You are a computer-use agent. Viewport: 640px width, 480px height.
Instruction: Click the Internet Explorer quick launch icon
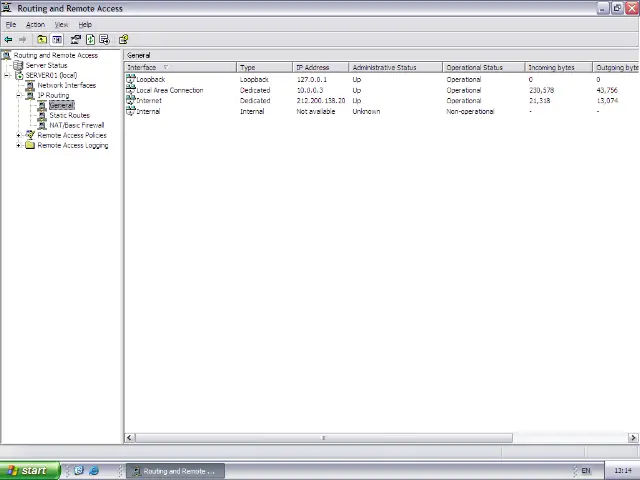click(94, 471)
